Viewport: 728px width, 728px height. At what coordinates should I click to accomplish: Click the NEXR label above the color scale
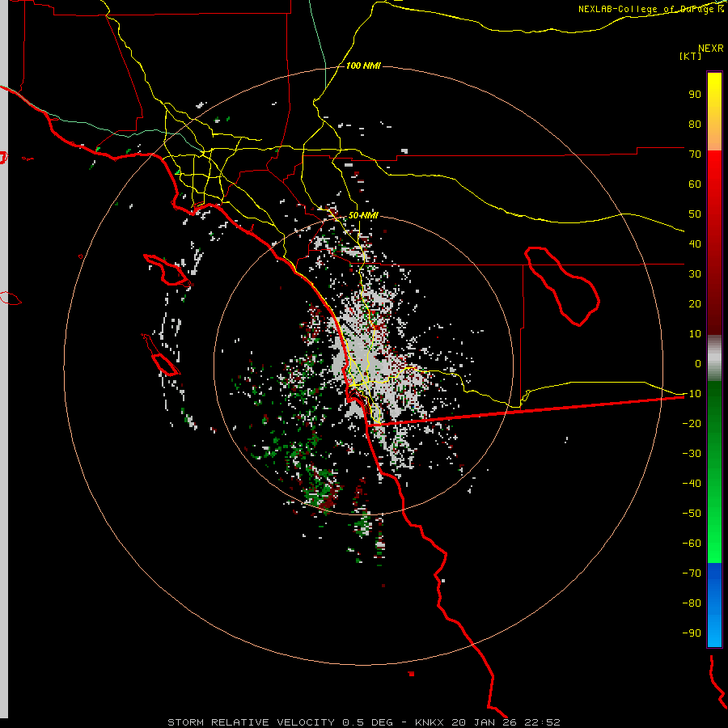(x=711, y=49)
